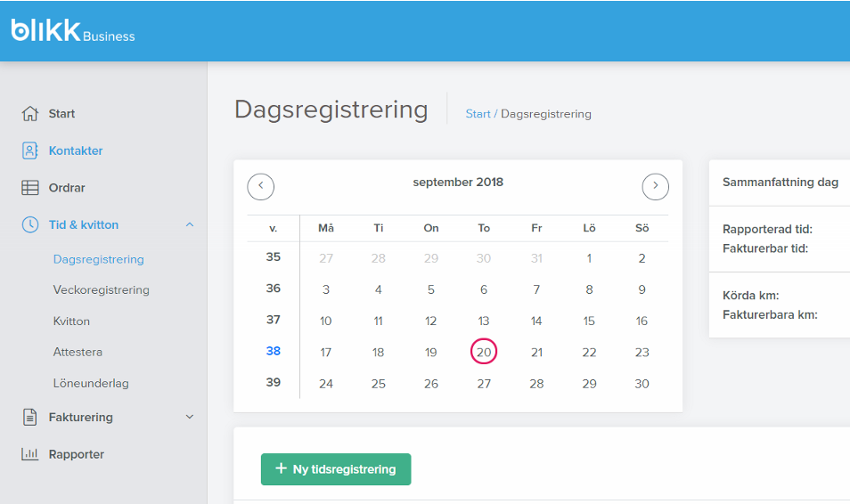Select date 26 in week 39
The height and width of the screenshot is (504, 850).
click(431, 384)
